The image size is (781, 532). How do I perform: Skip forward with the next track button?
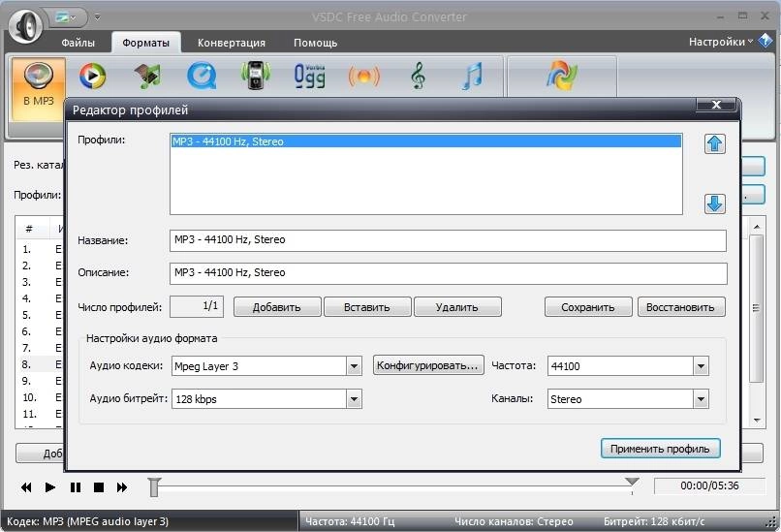click(122, 487)
